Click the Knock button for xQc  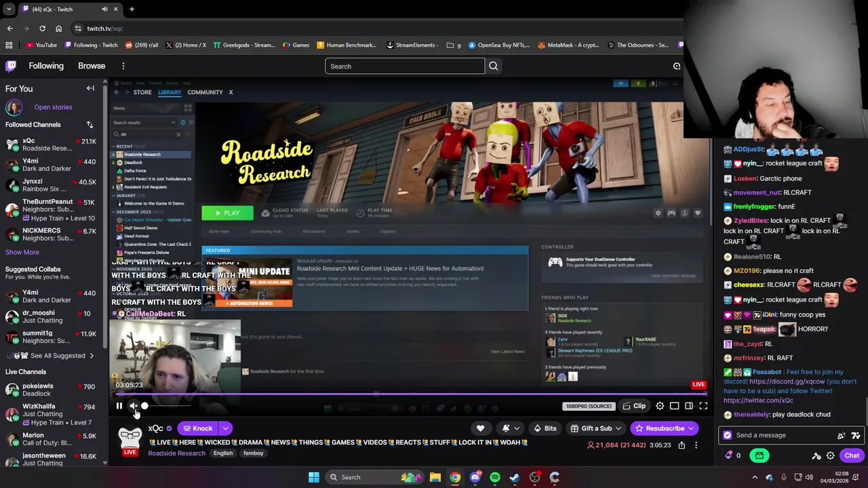[198, 428]
